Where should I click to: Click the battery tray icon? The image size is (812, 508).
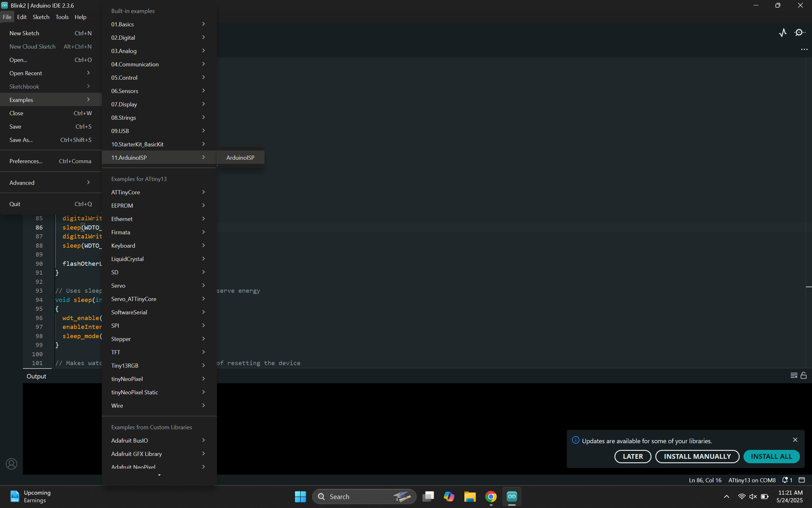tap(765, 496)
